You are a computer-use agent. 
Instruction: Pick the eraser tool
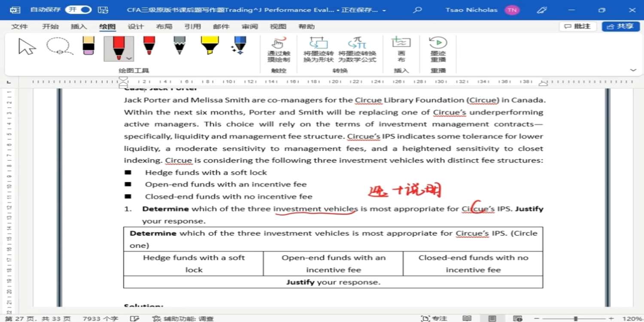[88, 46]
